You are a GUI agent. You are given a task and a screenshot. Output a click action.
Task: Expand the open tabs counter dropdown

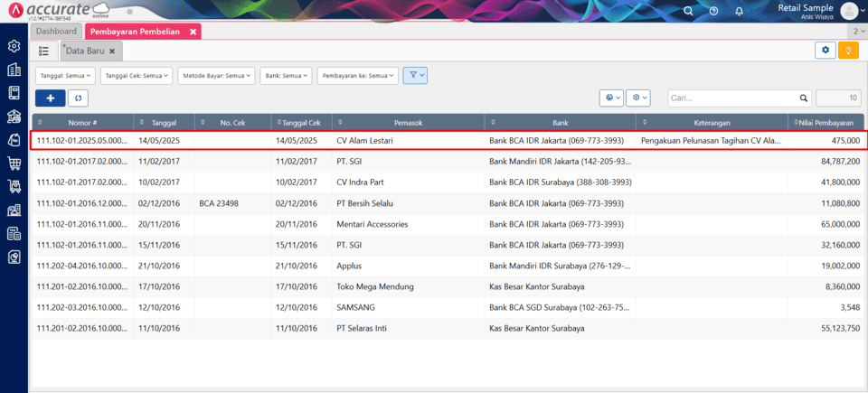coord(857,32)
